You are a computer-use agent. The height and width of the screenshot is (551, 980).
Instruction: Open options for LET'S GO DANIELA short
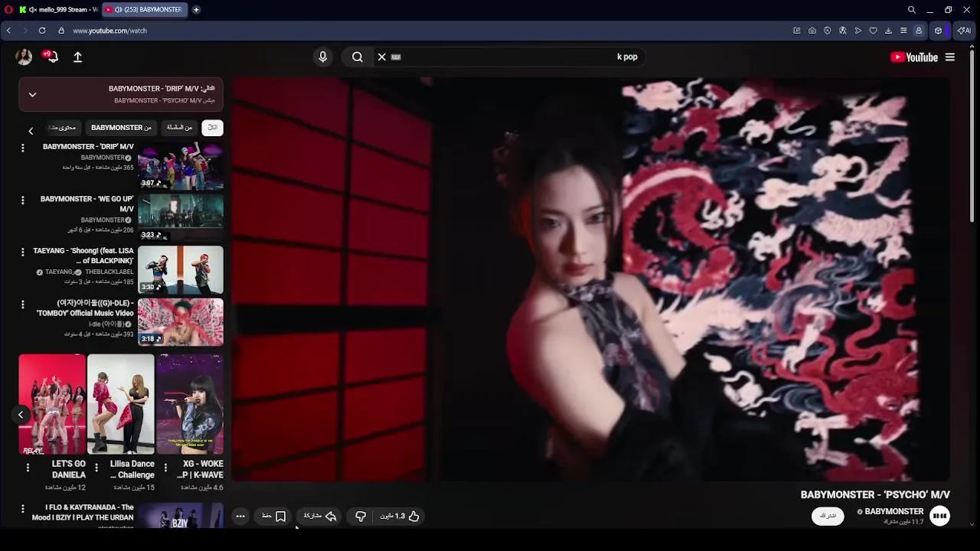[28, 468]
